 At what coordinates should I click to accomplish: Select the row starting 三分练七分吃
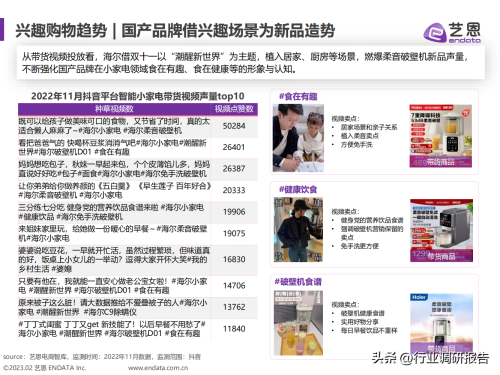pos(138,212)
